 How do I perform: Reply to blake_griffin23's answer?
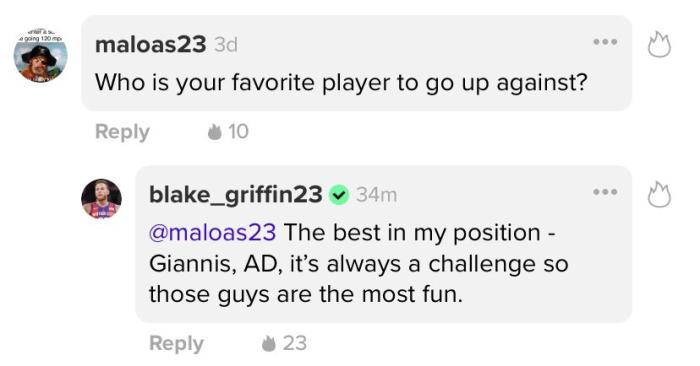[176, 344]
